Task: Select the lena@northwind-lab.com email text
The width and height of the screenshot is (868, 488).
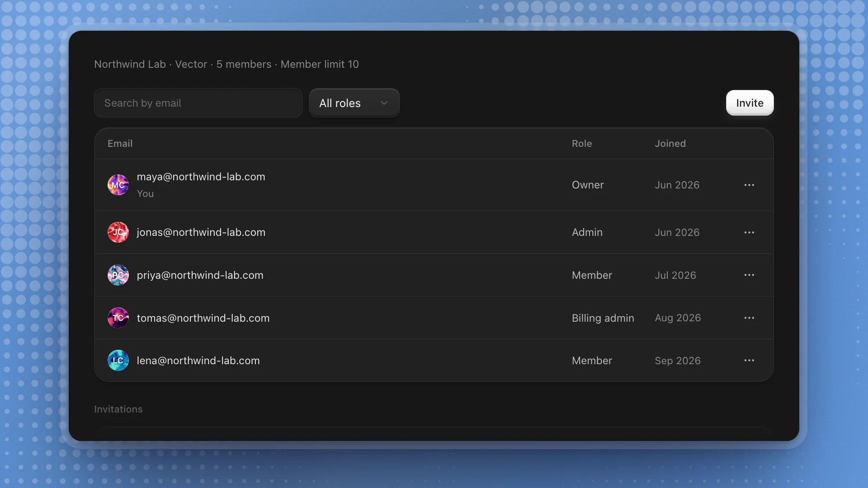Action: point(198,361)
